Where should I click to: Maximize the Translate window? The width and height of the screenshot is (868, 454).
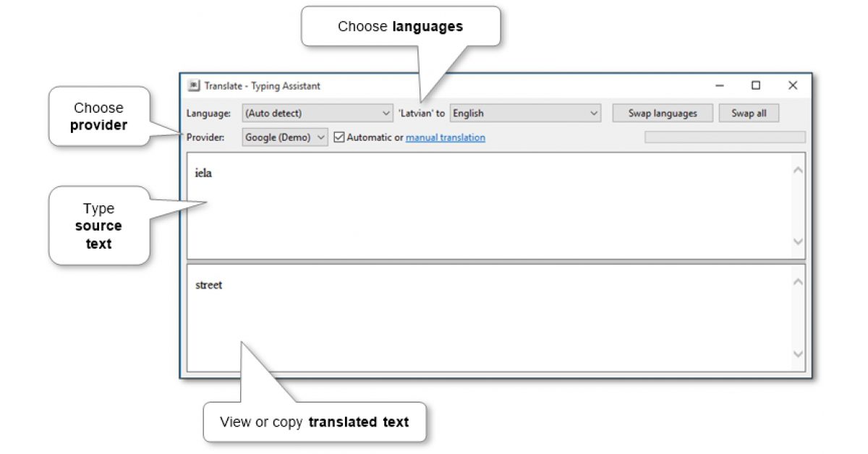(x=756, y=85)
